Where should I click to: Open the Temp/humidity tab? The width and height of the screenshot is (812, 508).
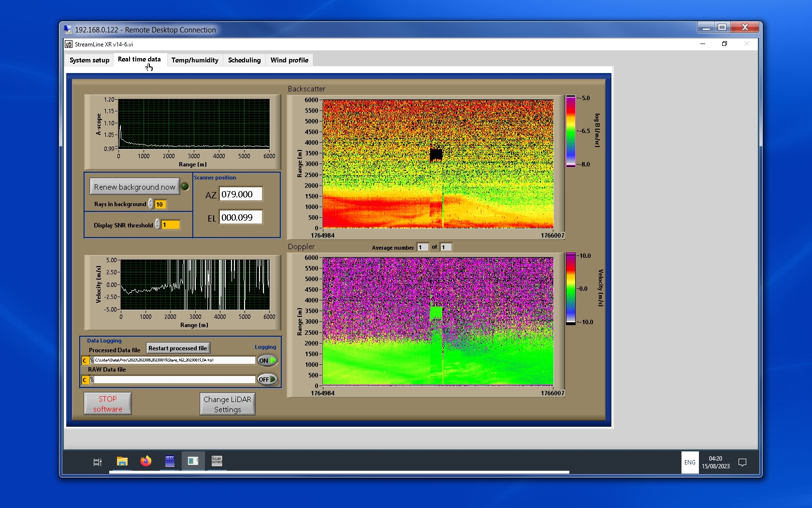point(195,60)
